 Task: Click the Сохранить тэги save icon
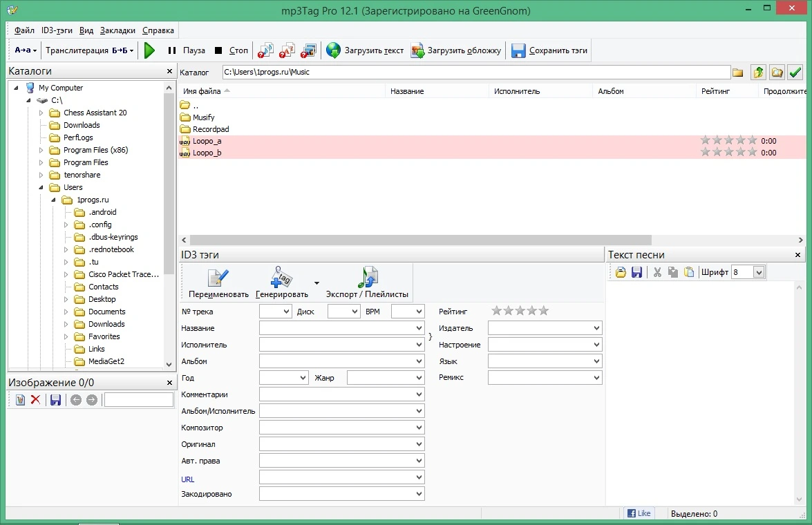click(x=518, y=50)
